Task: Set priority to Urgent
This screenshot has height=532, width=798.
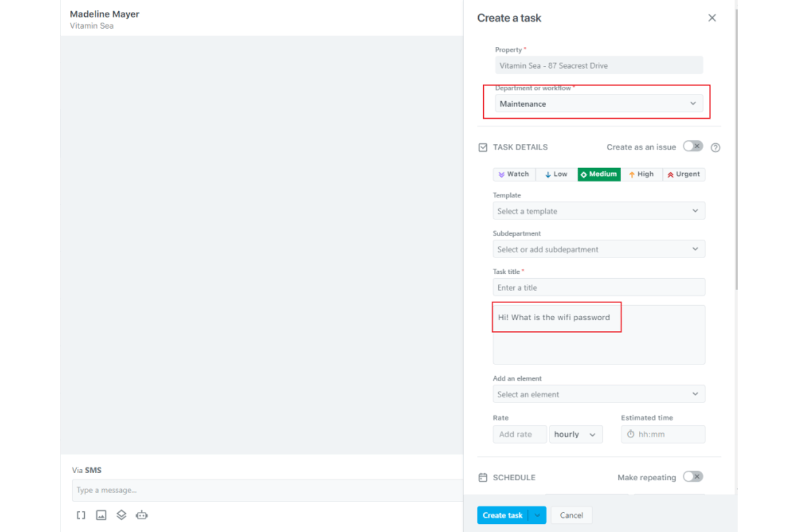Action: 684,174
